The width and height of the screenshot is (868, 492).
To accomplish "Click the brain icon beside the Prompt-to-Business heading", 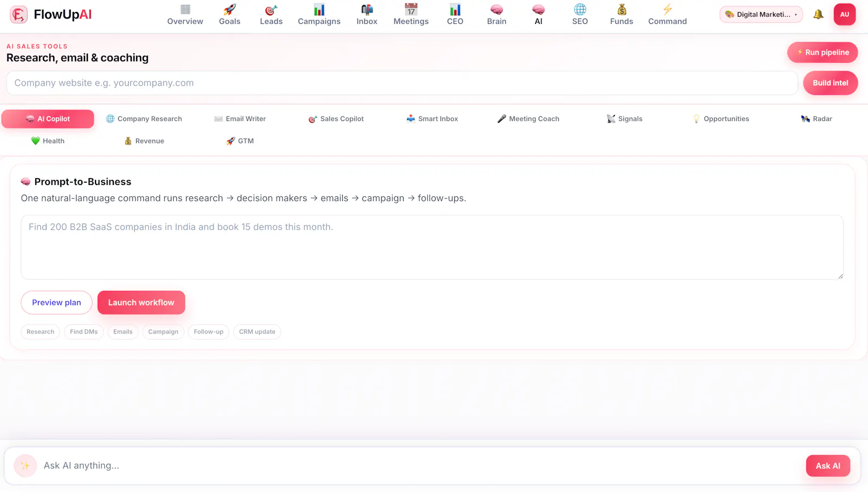I will 25,182.
